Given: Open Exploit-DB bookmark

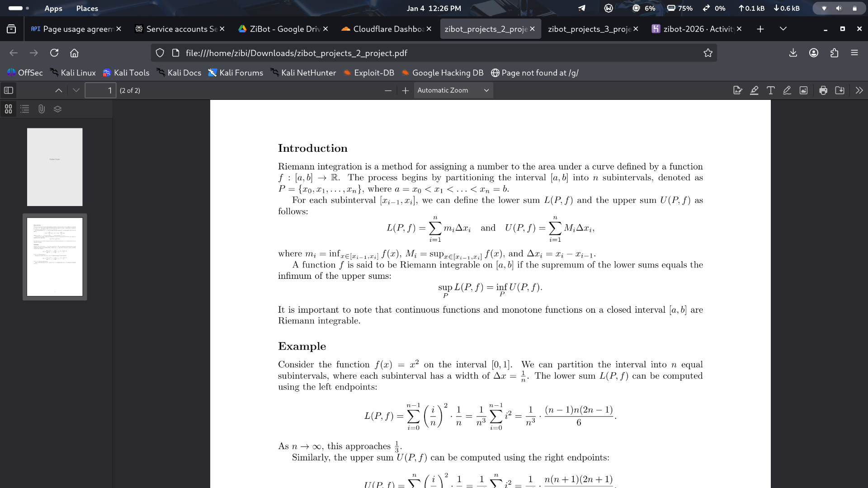Looking at the screenshot, I should pyautogui.click(x=369, y=73).
